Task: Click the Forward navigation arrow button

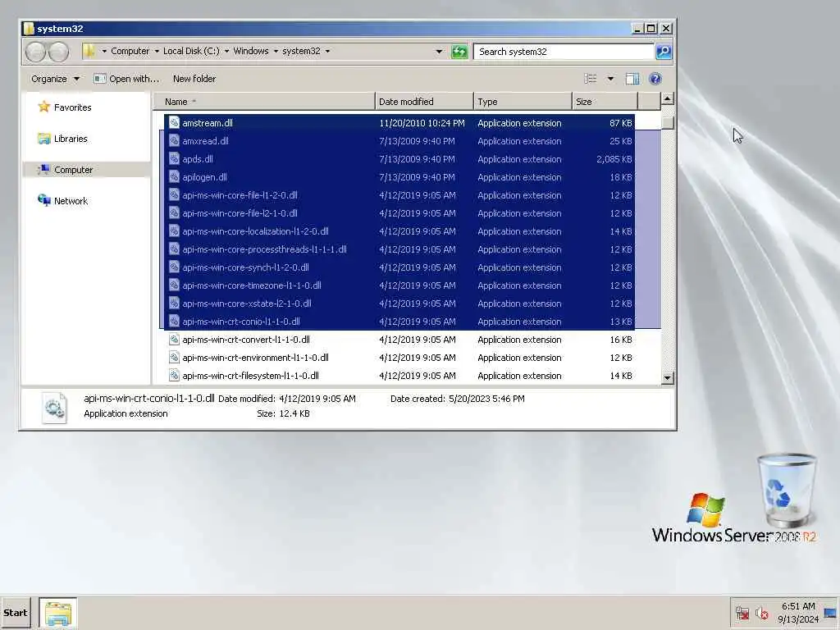Action: pos(58,52)
